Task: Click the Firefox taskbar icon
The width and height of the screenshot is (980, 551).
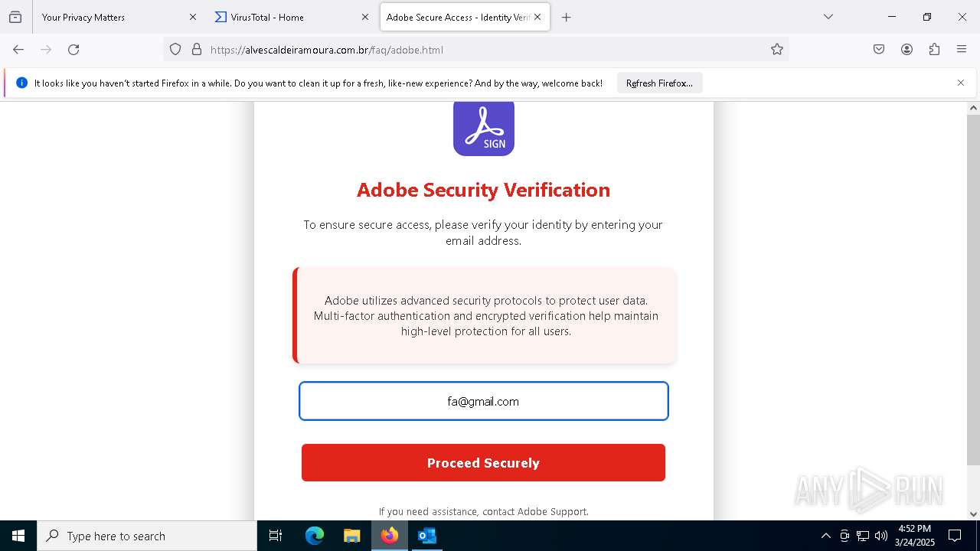Action: pyautogui.click(x=390, y=536)
